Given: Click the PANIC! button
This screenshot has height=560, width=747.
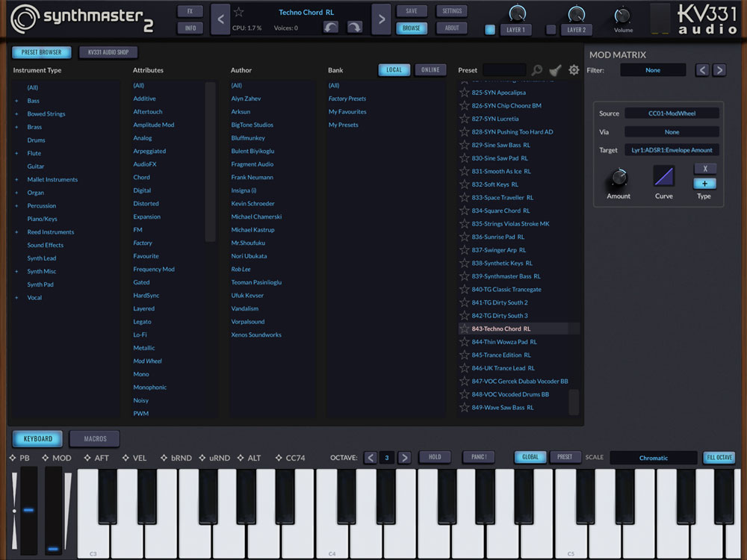Looking at the screenshot, I should point(479,457).
